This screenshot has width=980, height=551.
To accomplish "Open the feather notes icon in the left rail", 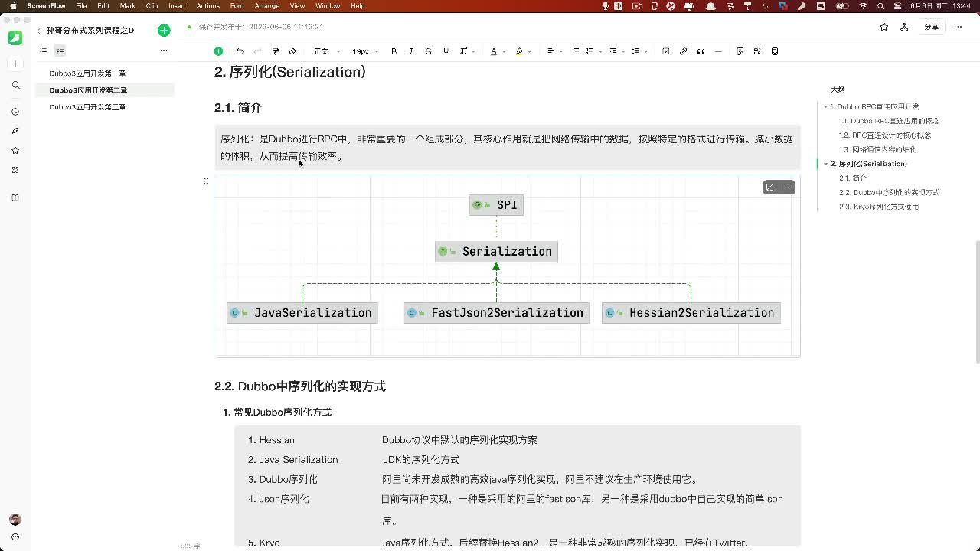I will [x=15, y=131].
